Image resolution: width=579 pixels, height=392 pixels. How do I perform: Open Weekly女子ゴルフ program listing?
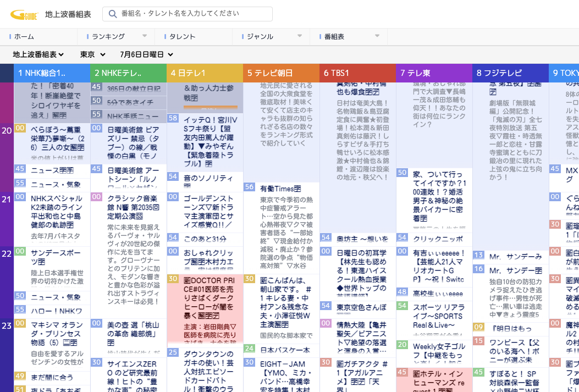click(434, 353)
